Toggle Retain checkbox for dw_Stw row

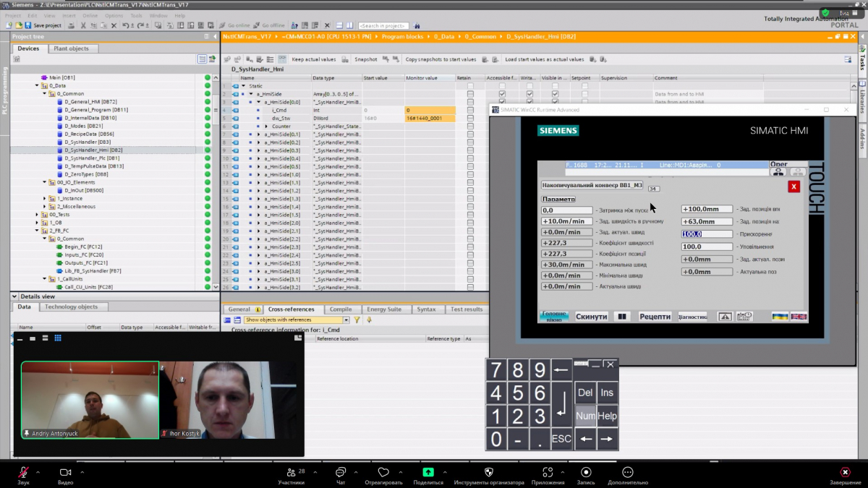470,118
